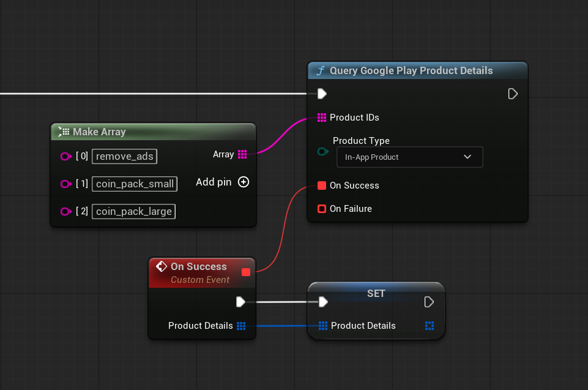
Task: Open the Product Type dropdown
Action: (x=409, y=157)
